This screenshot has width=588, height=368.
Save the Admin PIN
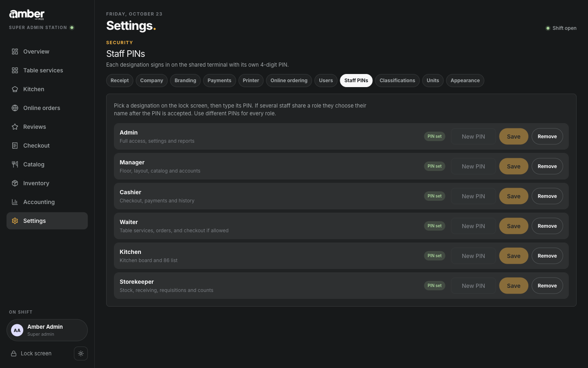514,137
